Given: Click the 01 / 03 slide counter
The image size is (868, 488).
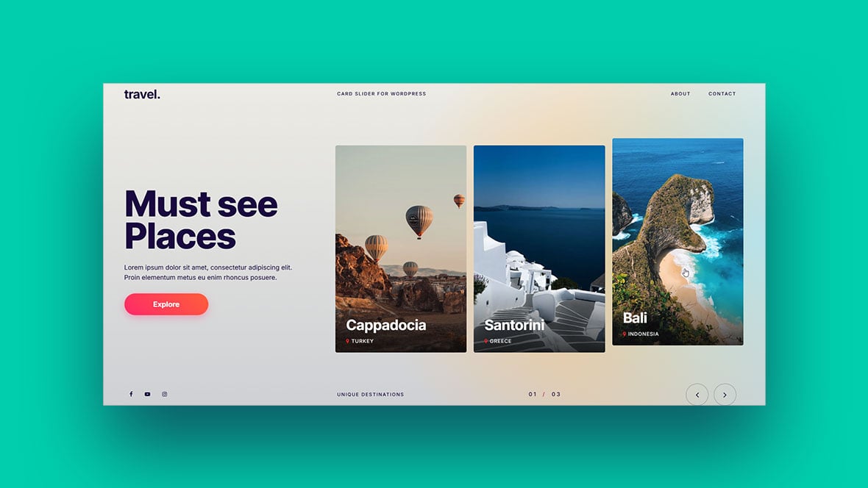Looking at the screenshot, I should click(x=544, y=395).
